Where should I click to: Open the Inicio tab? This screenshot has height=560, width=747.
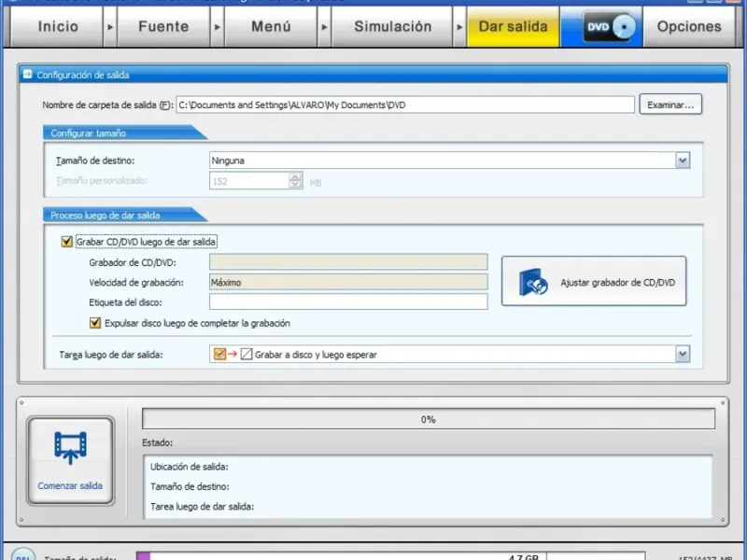[x=57, y=27]
